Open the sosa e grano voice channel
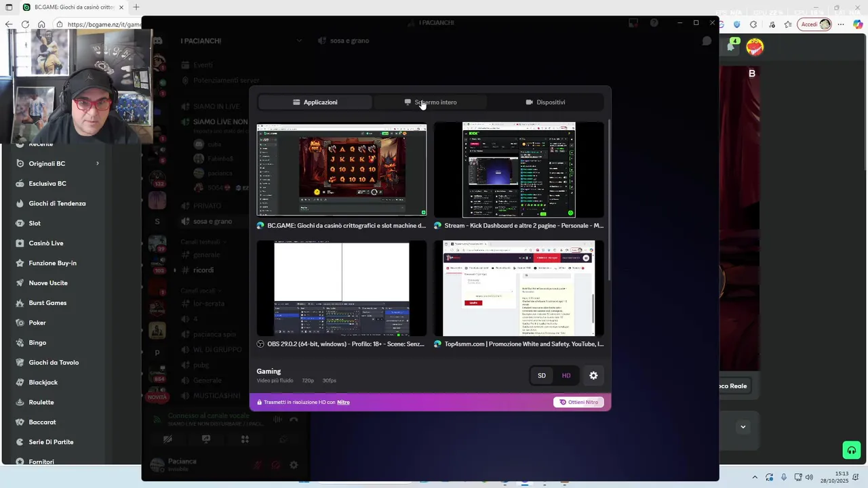868x488 pixels. (x=212, y=222)
